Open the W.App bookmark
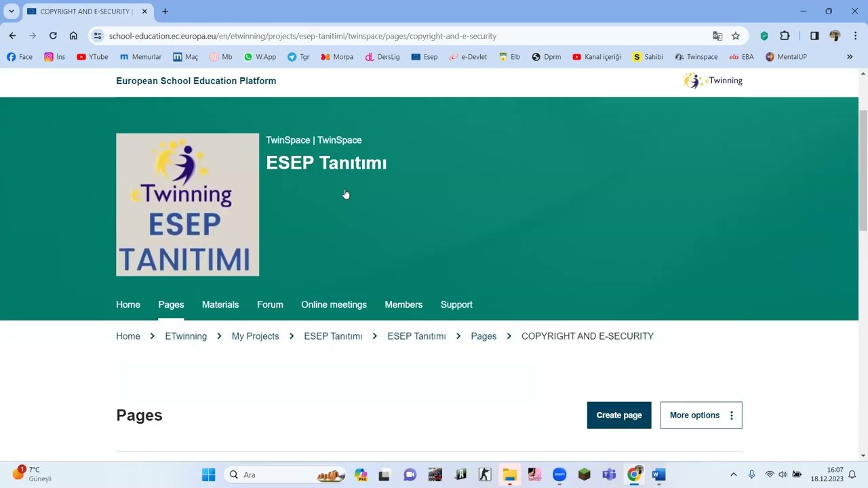868x488 pixels. 260,57
